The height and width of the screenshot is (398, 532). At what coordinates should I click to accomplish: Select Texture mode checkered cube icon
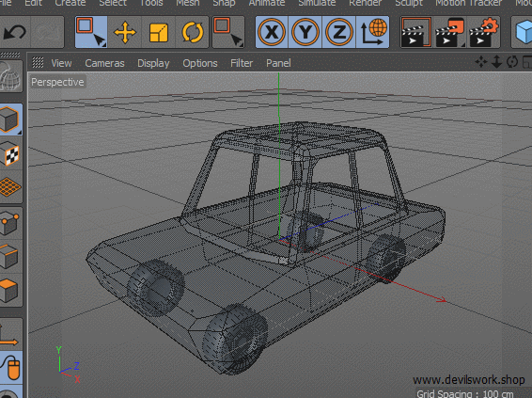10,153
